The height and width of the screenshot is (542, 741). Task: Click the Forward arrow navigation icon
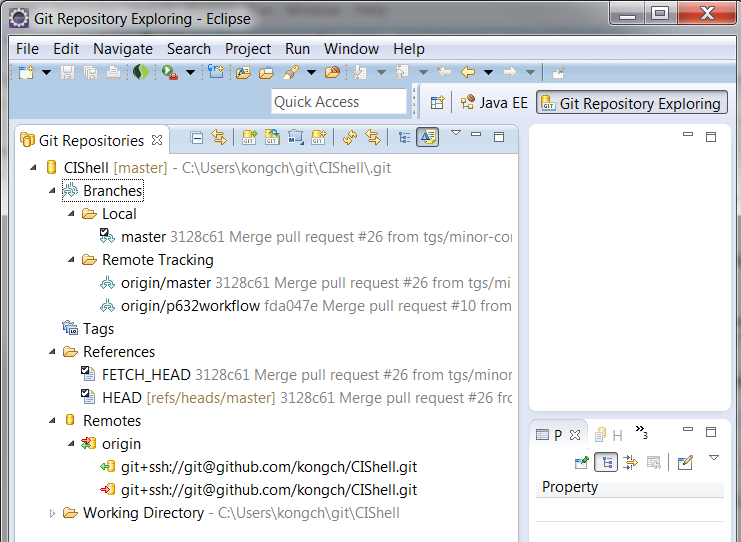click(509, 72)
